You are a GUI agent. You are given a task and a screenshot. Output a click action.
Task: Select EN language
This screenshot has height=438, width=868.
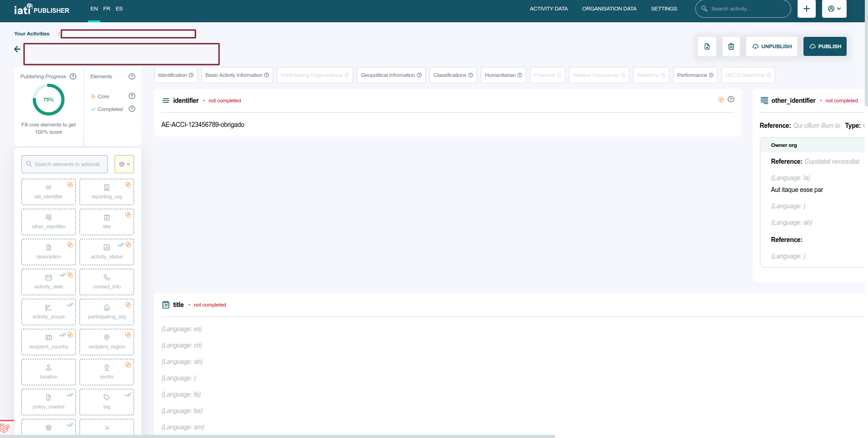(x=94, y=9)
